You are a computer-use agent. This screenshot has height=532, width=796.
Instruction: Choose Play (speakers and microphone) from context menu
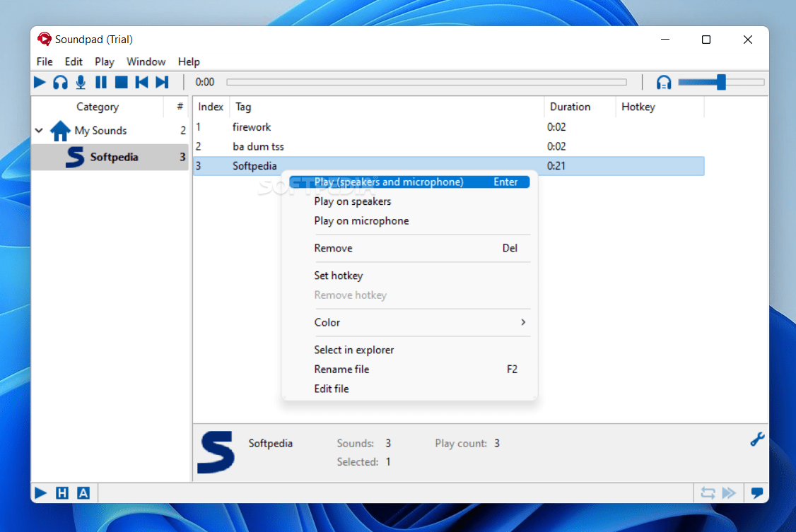pos(410,182)
